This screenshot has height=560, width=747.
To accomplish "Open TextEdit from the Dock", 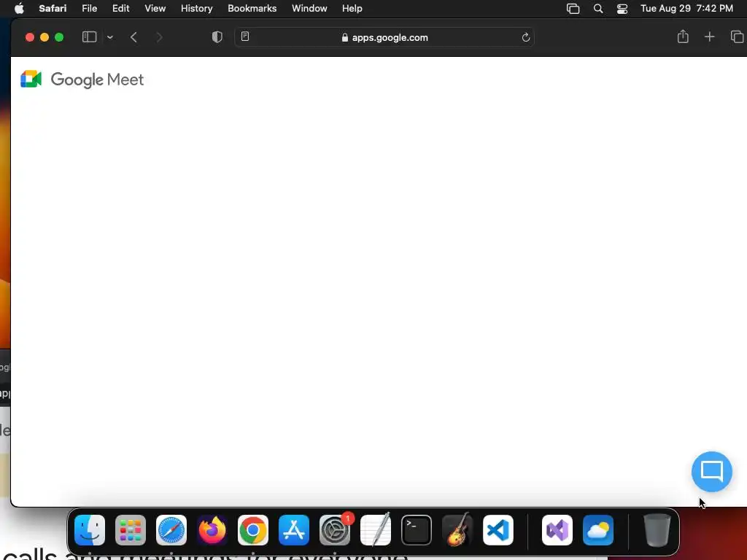I will click(x=376, y=530).
